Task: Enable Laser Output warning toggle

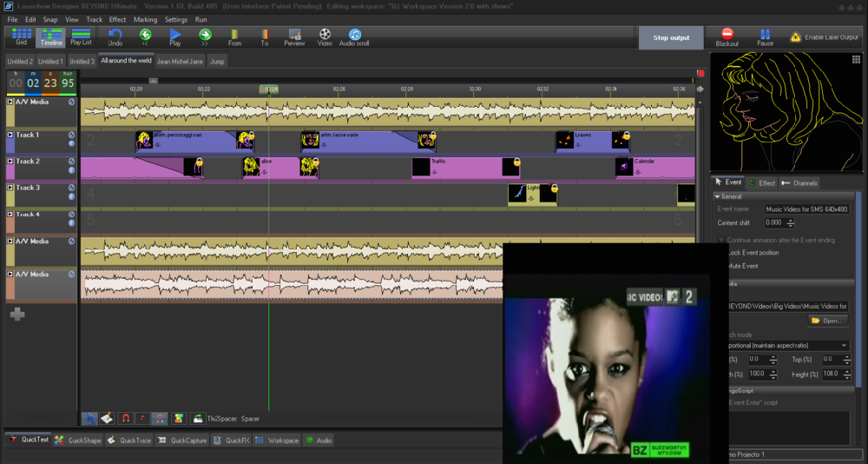Action: 795,37
